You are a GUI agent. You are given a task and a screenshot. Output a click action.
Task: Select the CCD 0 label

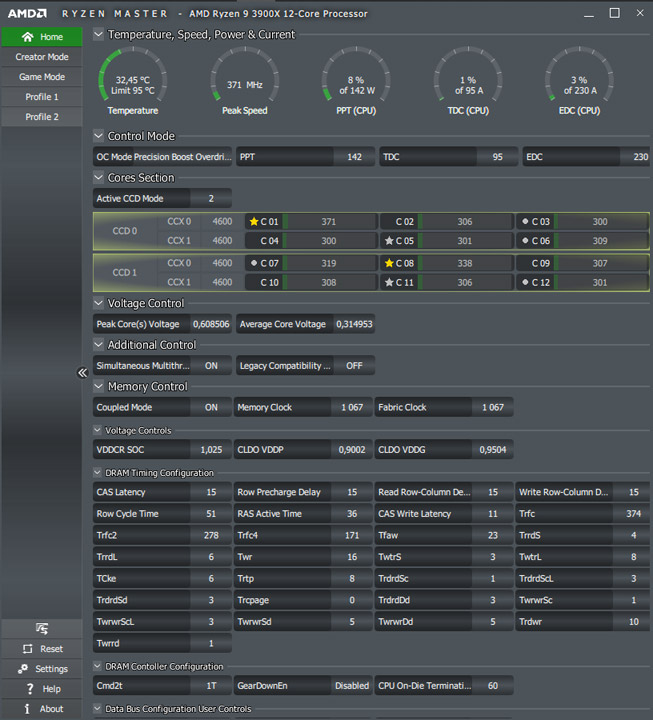[x=125, y=231]
